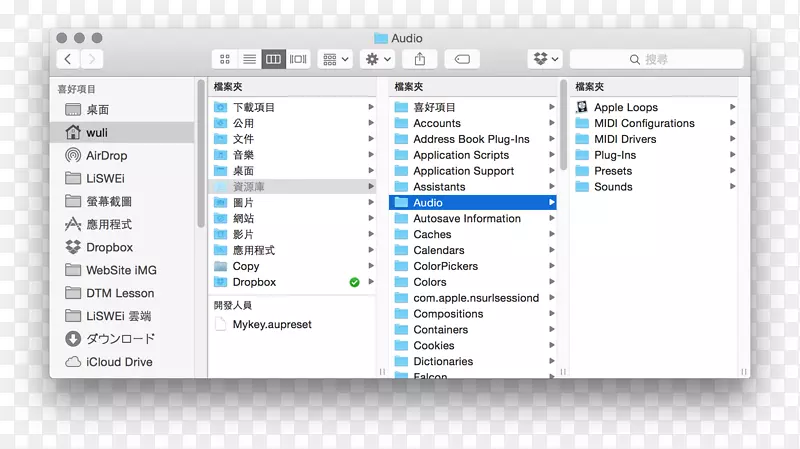800x449 pixels.
Task: Open LiSWEi folder in sidebar
Action: (122, 179)
